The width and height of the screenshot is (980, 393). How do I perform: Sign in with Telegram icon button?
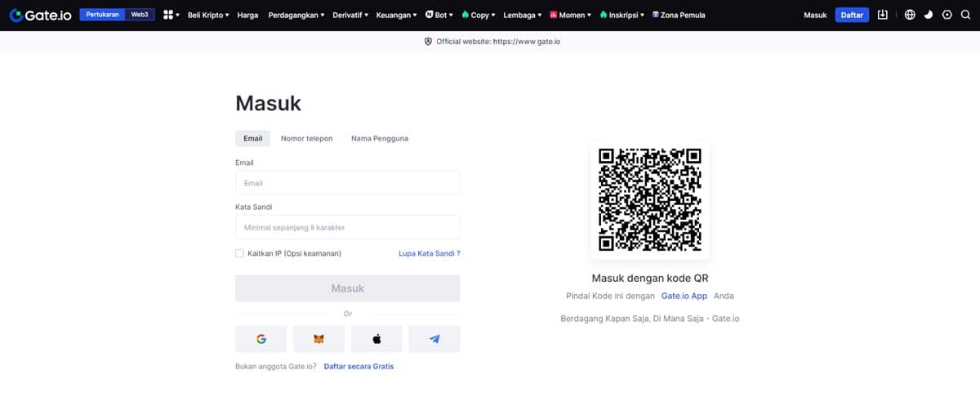click(x=434, y=338)
